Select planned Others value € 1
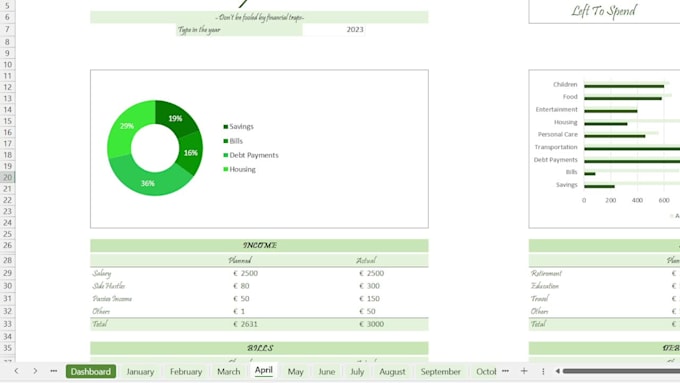The image size is (680, 383). point(239,311)
